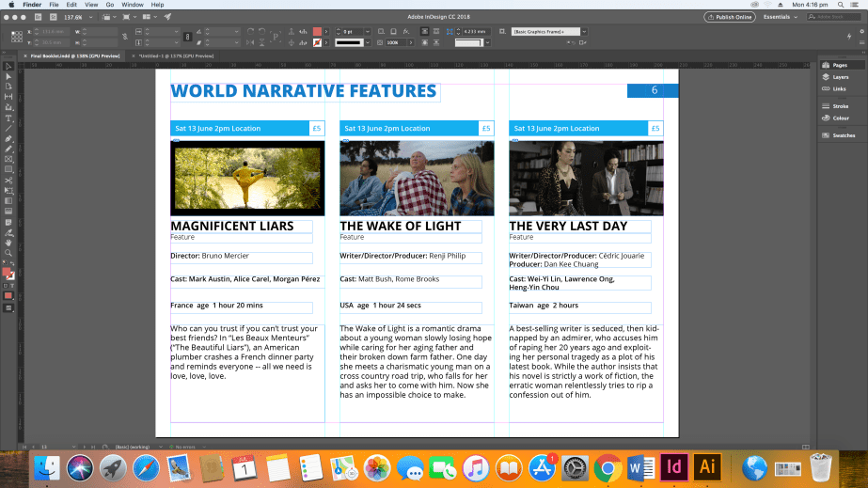
Task: Switch to the Untitled-1 document tab
Action: (176, 55)
